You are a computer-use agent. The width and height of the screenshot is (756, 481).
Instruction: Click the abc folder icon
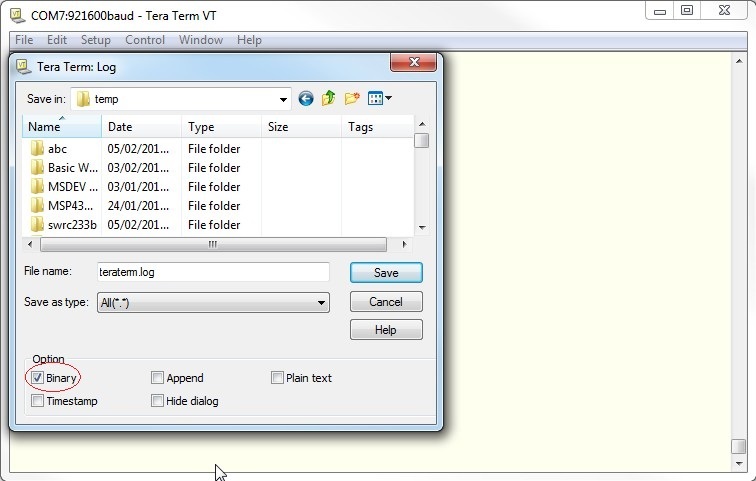pyautogui.click(x=37, y=148)
